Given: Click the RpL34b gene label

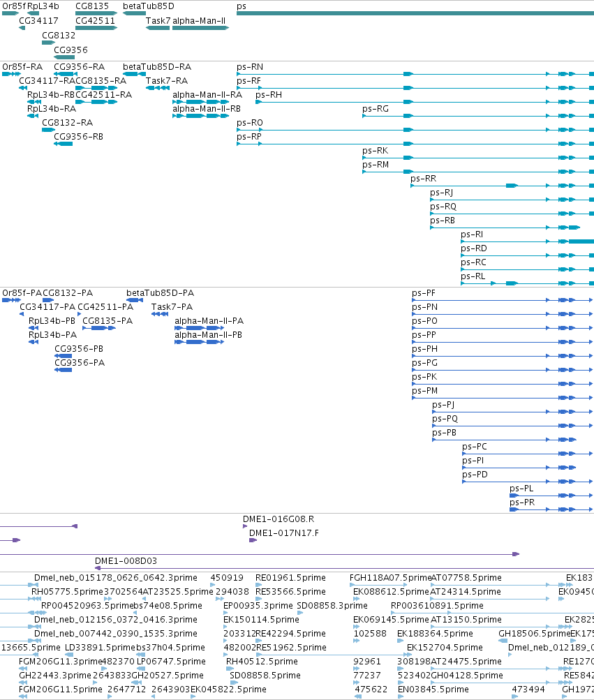Looking at the screenshot, I should coord(43,6).
